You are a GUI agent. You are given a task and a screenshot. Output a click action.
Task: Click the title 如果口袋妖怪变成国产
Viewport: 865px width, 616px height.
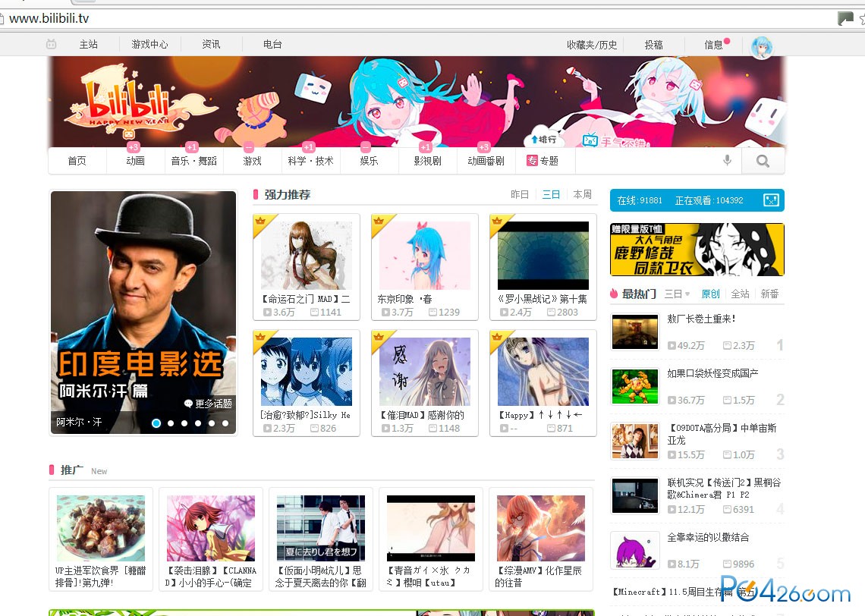712,373
